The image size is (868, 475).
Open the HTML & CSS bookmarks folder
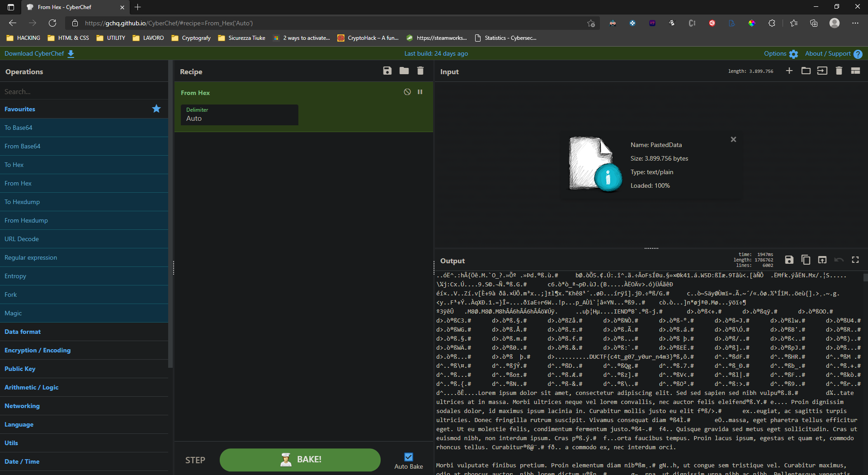click(68, 38)
